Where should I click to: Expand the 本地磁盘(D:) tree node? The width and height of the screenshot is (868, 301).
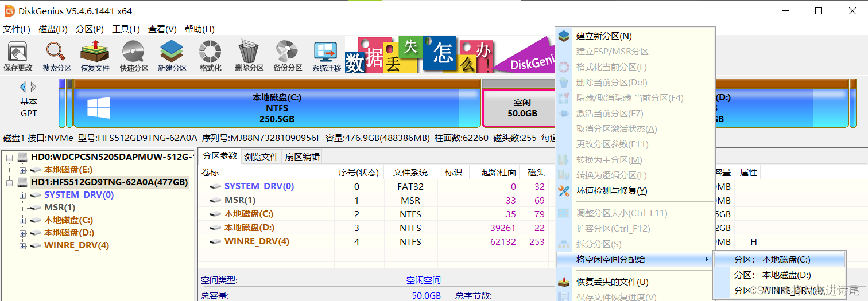22,233
